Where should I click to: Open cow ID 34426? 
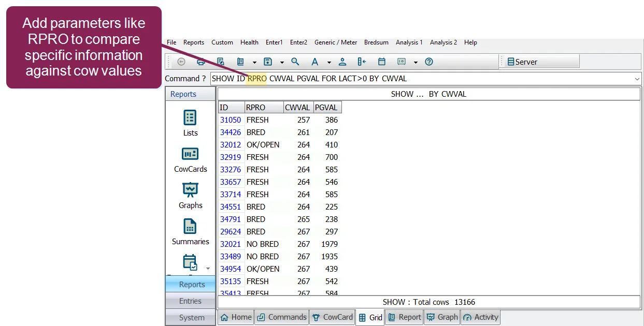(231, 132)
